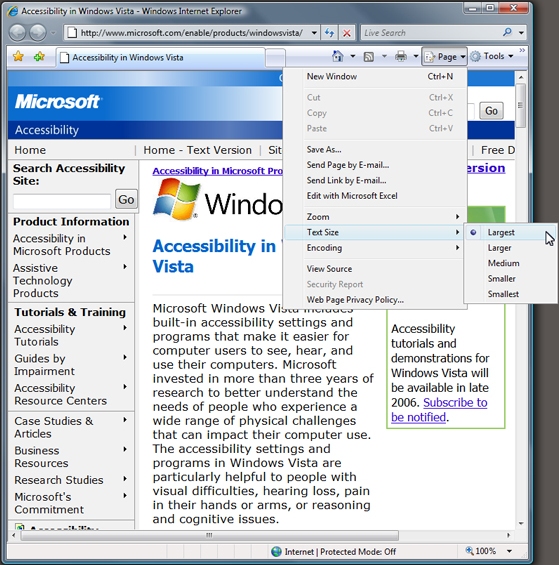Click the Back navigation arrow button
This screenshot has width=559, height=565.
click(x=17, y=33)
